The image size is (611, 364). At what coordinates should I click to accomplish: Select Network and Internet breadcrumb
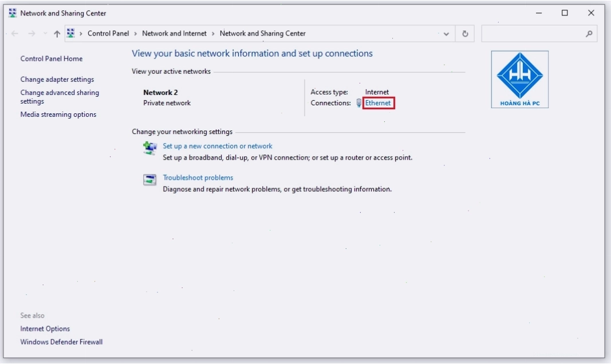point(174,33)
